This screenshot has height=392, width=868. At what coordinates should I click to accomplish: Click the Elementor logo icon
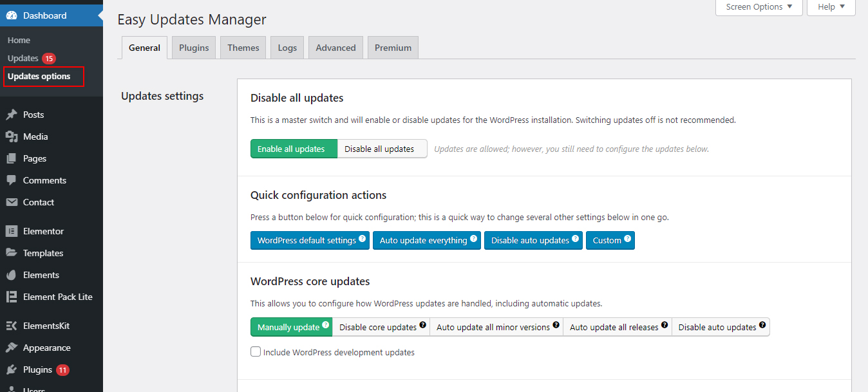point(12,231)
